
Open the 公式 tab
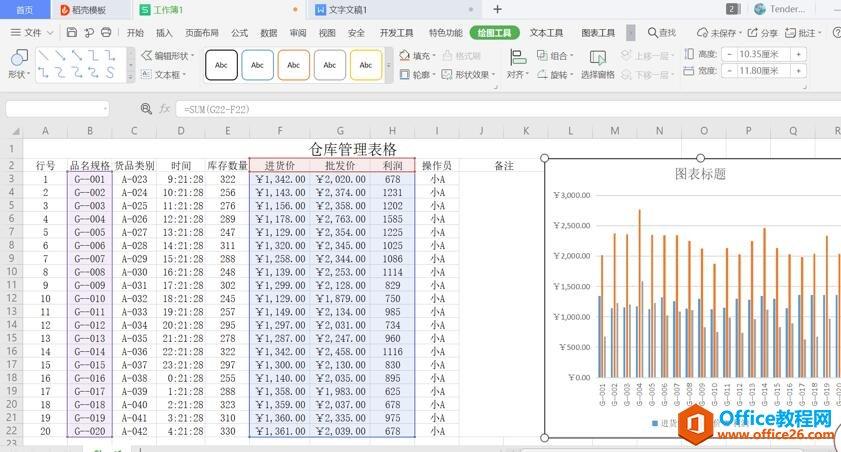click(x=239, y=33)
